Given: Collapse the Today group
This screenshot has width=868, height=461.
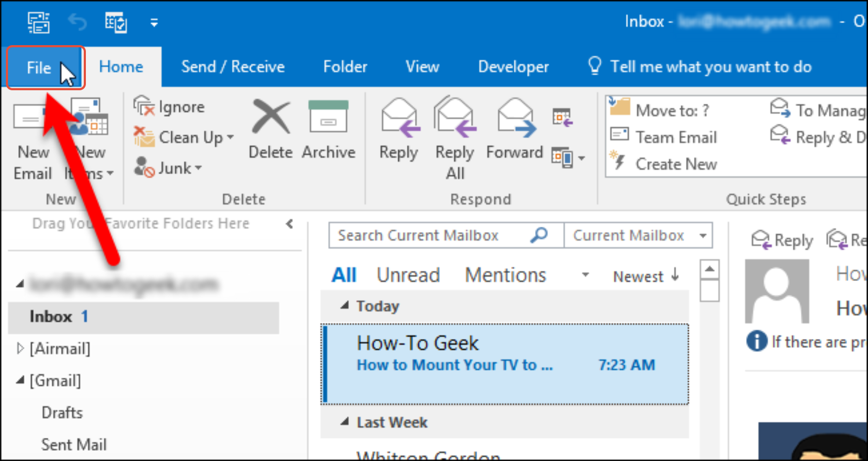Looking at the screenshot, I should pyautogui.click(x=345, y=306).
